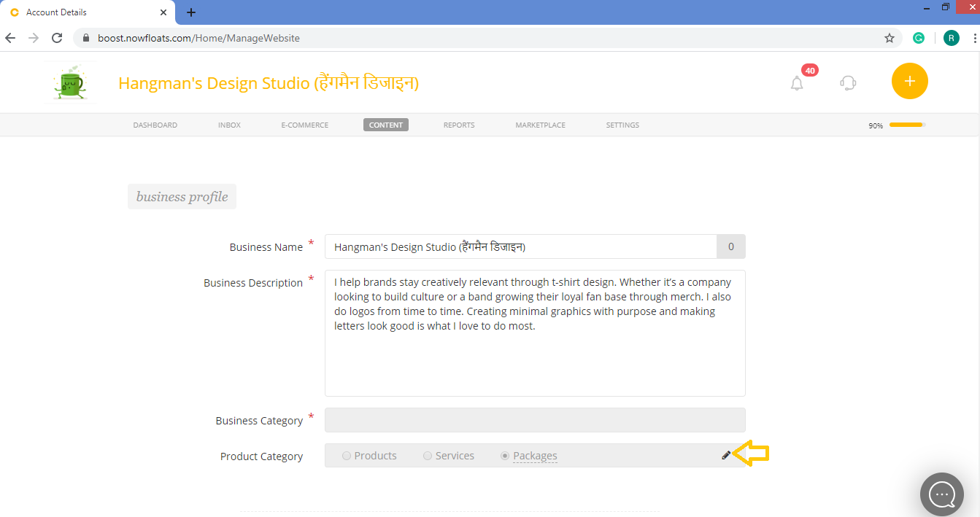Viewport: 980px width, 517px height.
Task: Click the Hangman's Design Studio title link
Action: [x=269, y=83]
